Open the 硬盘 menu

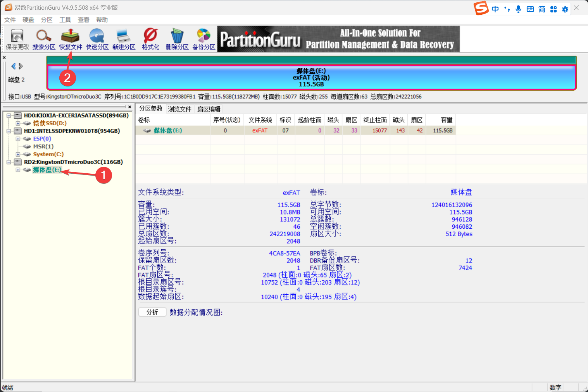28,20
